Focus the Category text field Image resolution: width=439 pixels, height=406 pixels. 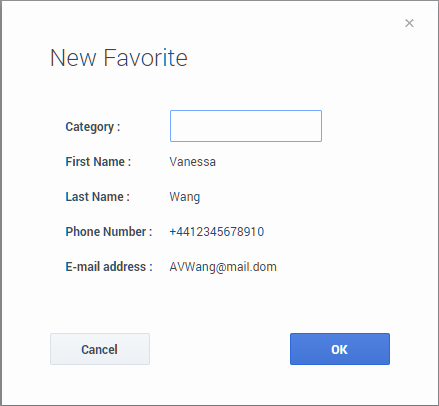pos(246,126)
